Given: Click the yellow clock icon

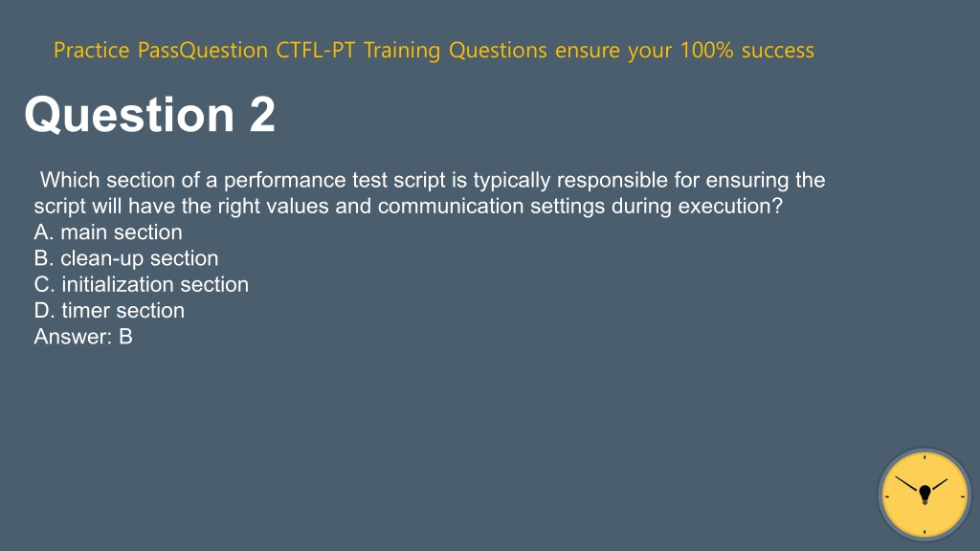Looking at the screenshot, I should [x=924, y=495].
